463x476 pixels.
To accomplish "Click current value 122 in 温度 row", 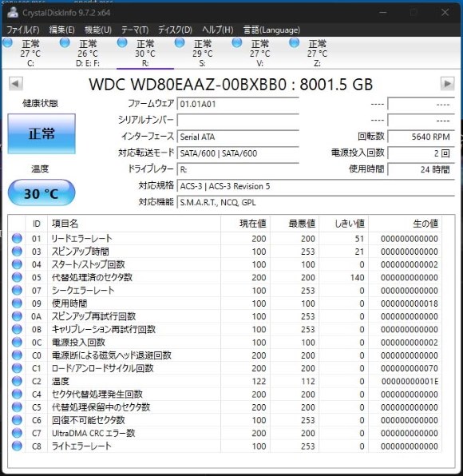I will [x=259, y=381].
